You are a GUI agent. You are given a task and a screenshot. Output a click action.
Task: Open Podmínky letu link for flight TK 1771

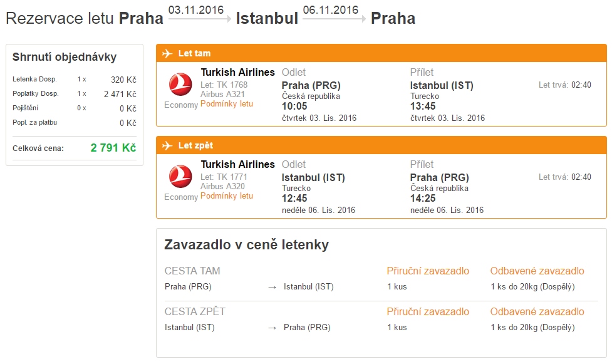pos(227,196)
